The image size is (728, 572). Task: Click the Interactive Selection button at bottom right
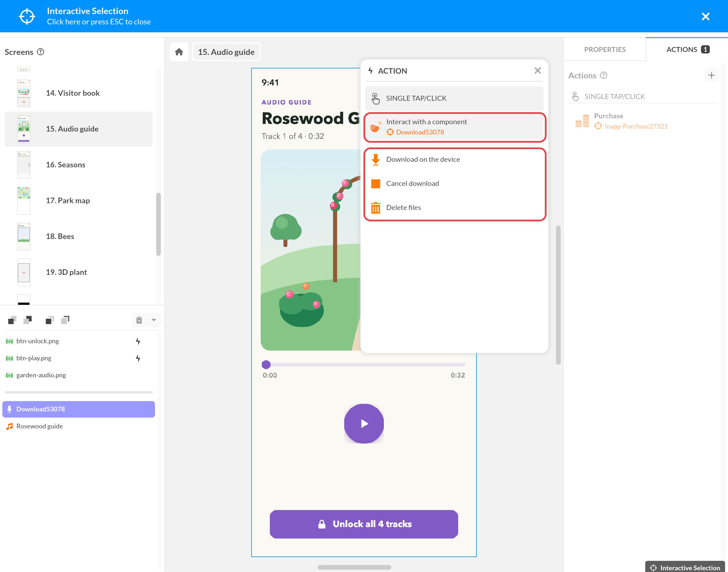point(685,567)
